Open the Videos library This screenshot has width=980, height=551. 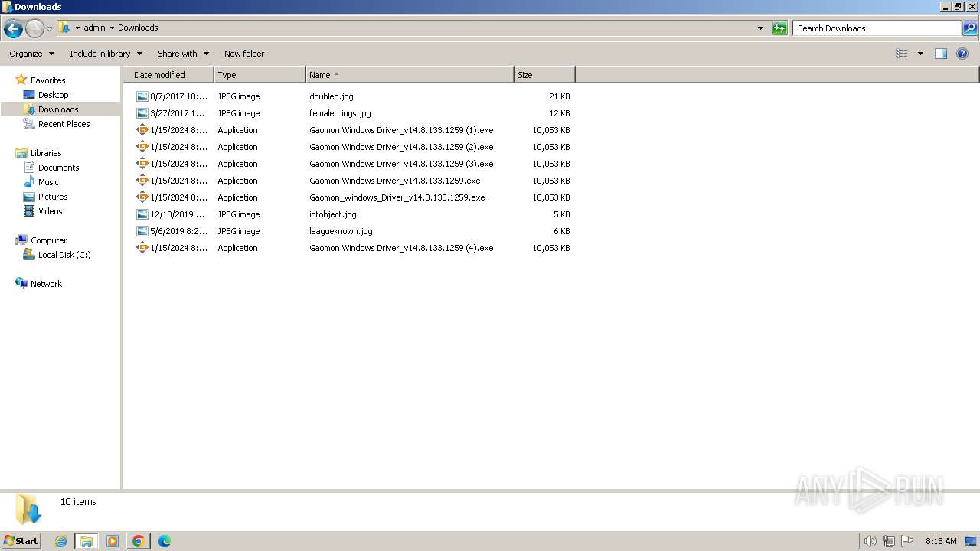[x=50, y=211]
